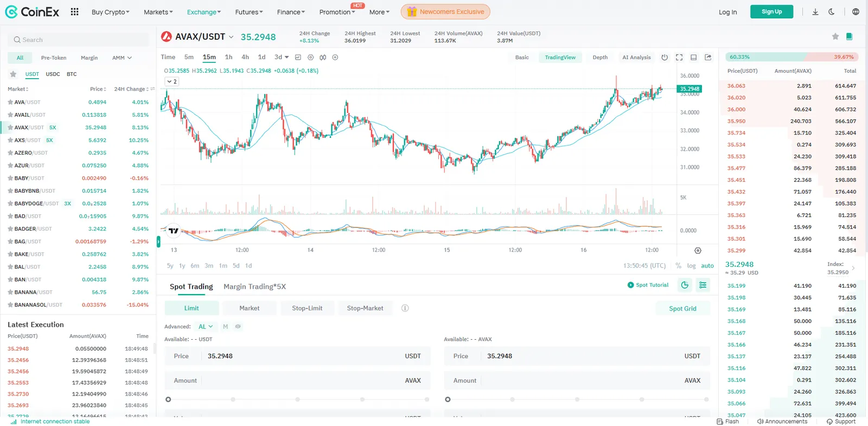Viewport: 868px width, 426px height.
Task: Toggle log scale on chart
Action: point(691,266)
